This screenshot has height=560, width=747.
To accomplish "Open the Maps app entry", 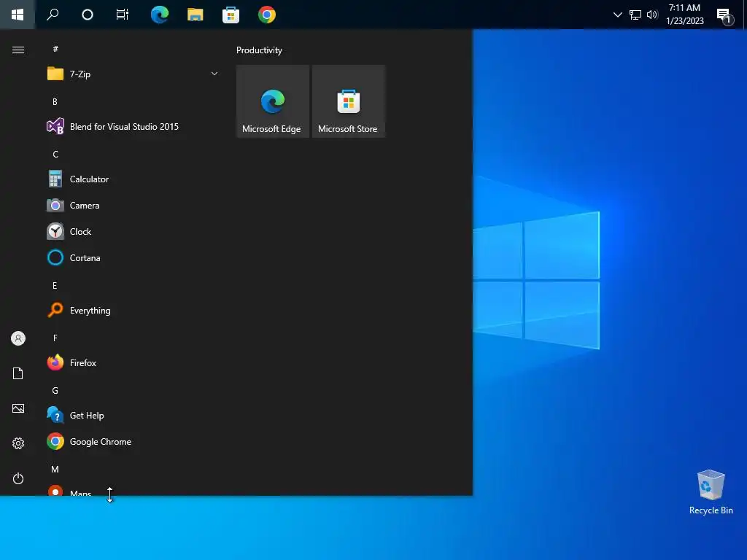I will click(x=133, y=491).
